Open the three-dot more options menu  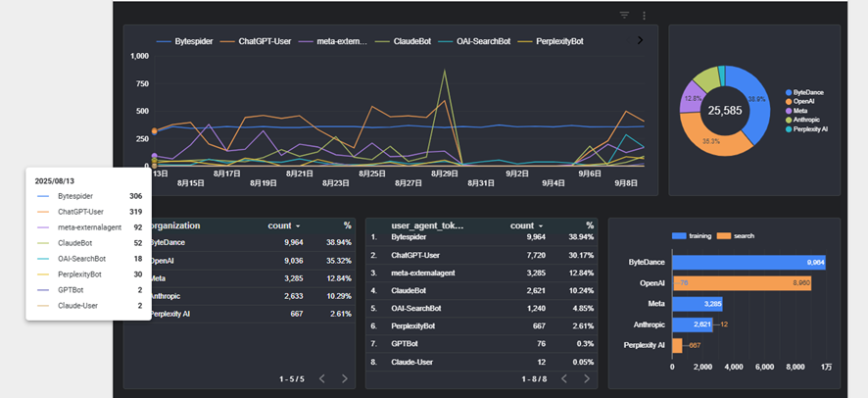(x=644, y=16)
